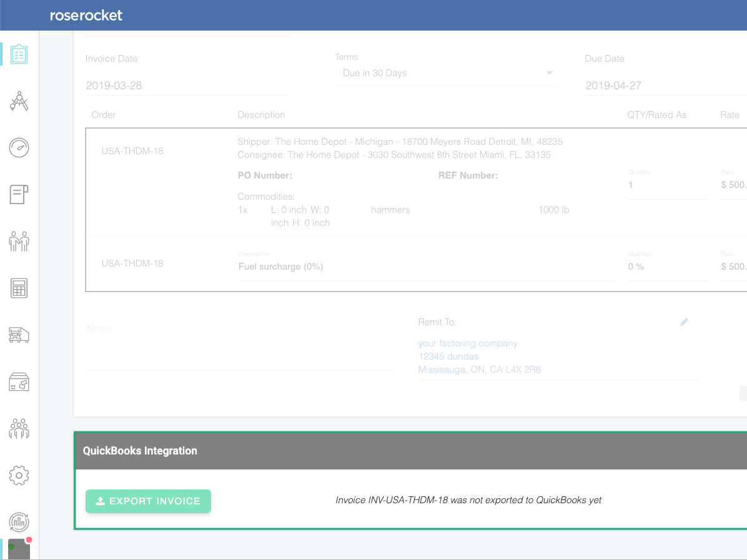Viewport: 747px width, 560px height.
Task: Open the truck fleet icon in sidebar
Action: pos(19,335)
